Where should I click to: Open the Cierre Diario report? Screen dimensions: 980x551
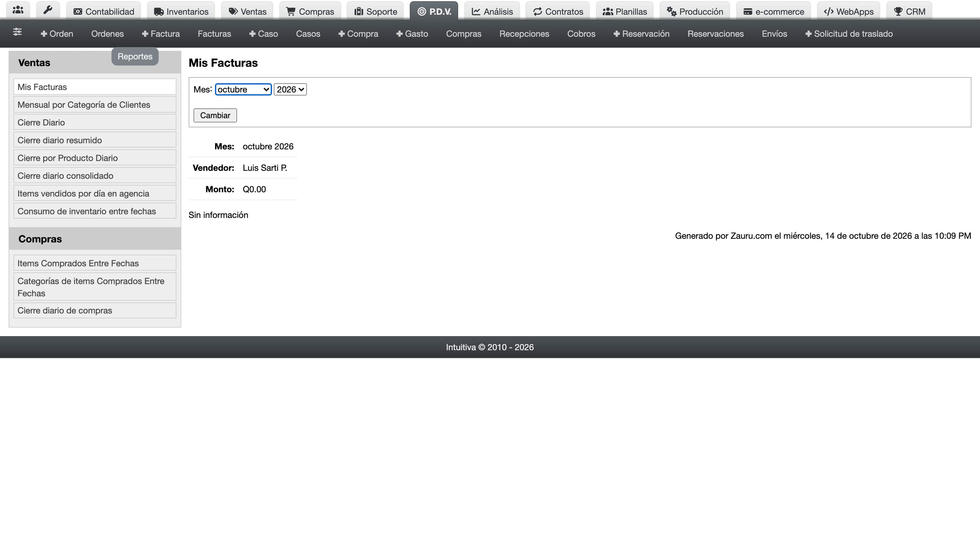pos(95,122)
